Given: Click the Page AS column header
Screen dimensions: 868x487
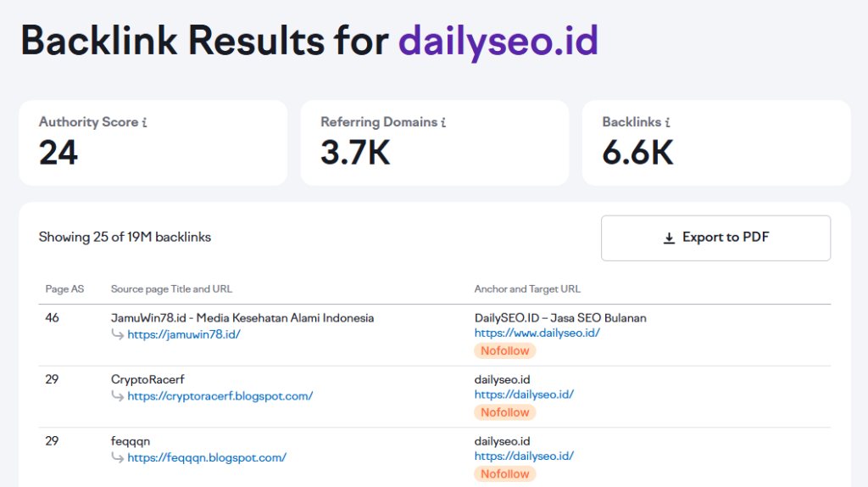Looking at the screenshot, I should click(x=64, y=289).
